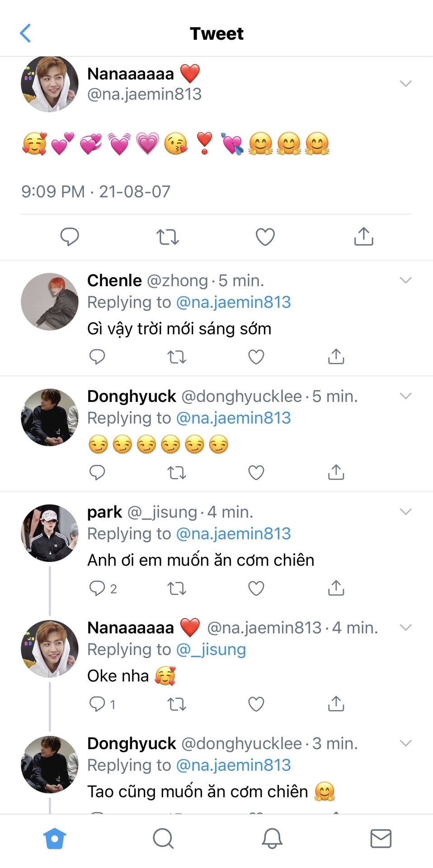Retweet the main emoji tweet
The height and width of the screenshot is (868, 433).
pos(168,236)
